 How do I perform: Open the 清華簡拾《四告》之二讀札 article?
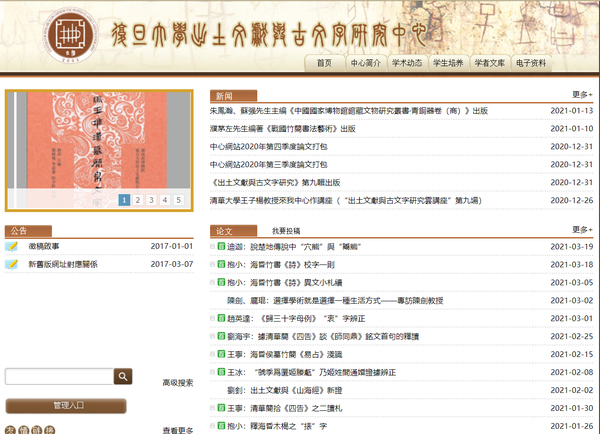tap(285, 408)
